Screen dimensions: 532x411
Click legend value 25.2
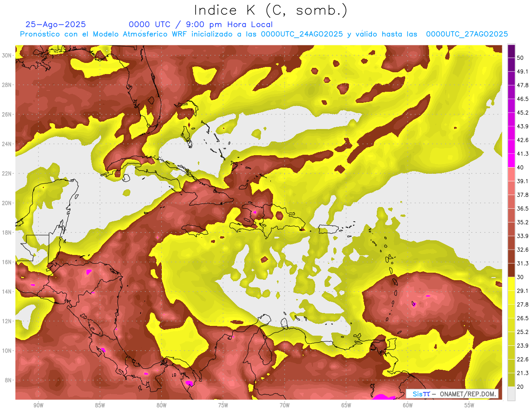click(x=523, y=332)
